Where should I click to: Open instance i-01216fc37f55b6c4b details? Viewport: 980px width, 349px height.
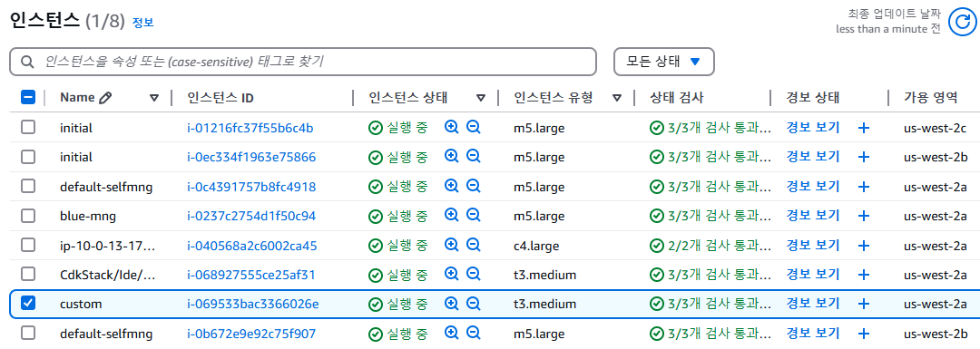pyautogui.click(x=250, y=128)
